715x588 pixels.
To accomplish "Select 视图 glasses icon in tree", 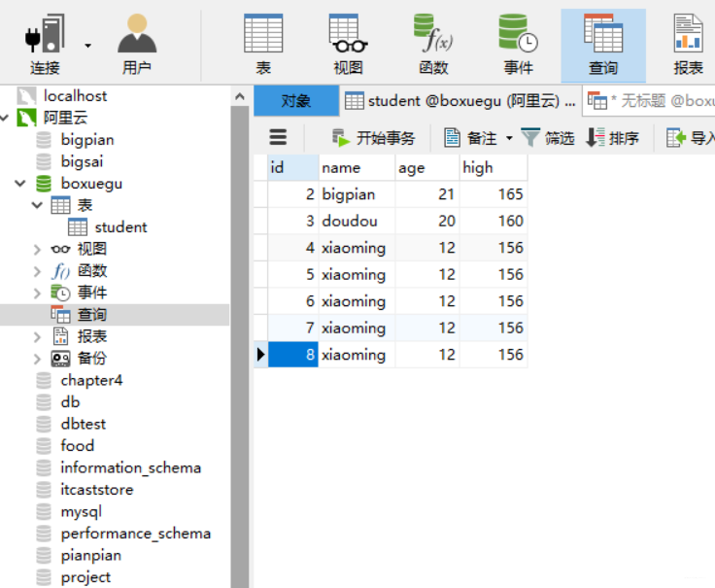I will [60, 249].
